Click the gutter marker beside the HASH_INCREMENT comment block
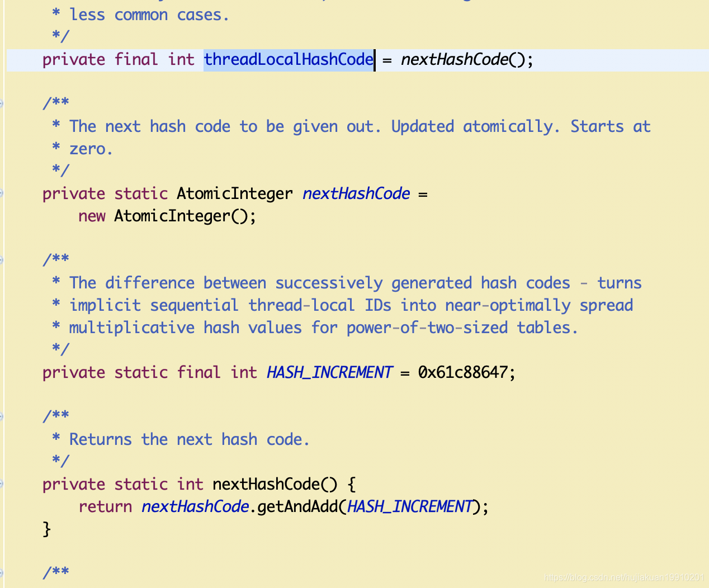The width and height of the screenshot is (709, 588). pos(1,259)
